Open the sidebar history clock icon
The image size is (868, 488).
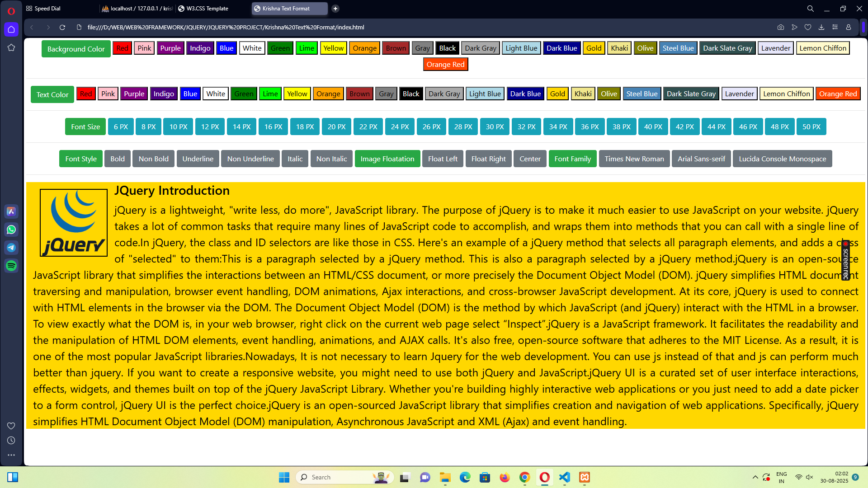tap(11, 441)
